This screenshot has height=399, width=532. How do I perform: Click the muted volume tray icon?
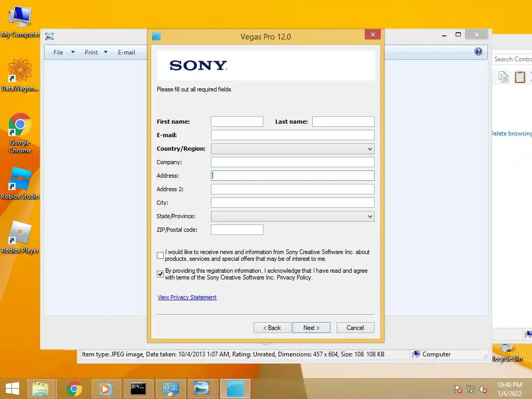pyautogui.click(x=483, y=389)
